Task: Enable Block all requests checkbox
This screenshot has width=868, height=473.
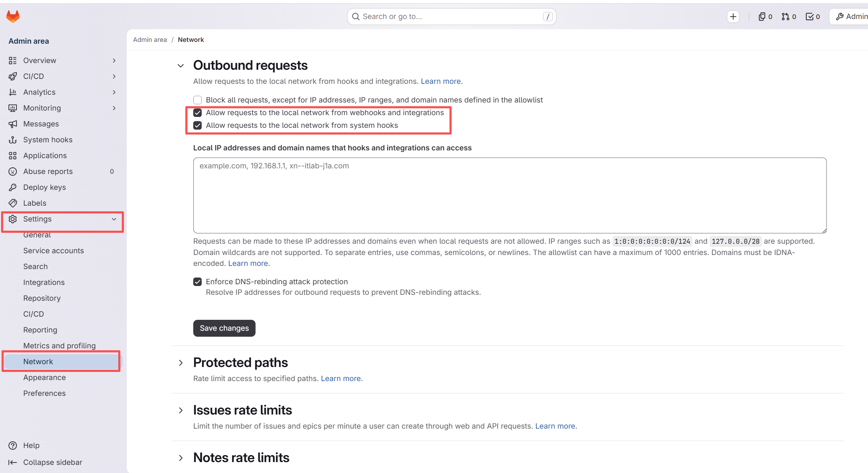Action: (x=197, y=100)
